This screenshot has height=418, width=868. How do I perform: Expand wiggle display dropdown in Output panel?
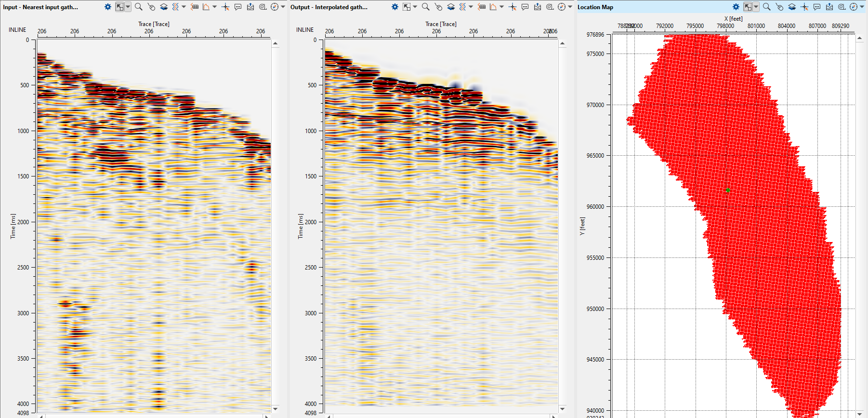click(471, 7)
